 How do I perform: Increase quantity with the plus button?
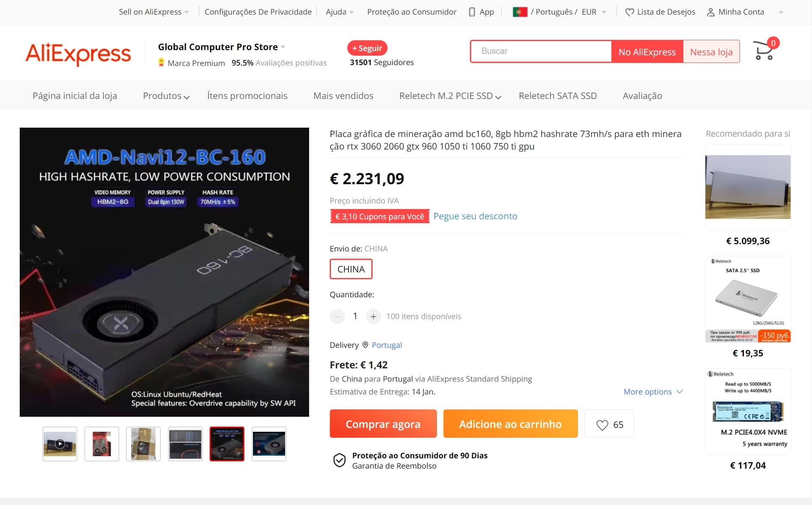pyautogui.click(x=373, y=317)
